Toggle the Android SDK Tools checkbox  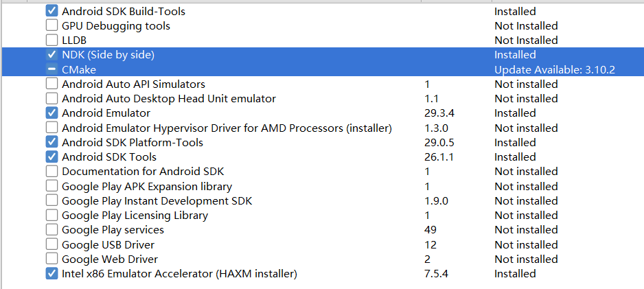tap(51, 157)
